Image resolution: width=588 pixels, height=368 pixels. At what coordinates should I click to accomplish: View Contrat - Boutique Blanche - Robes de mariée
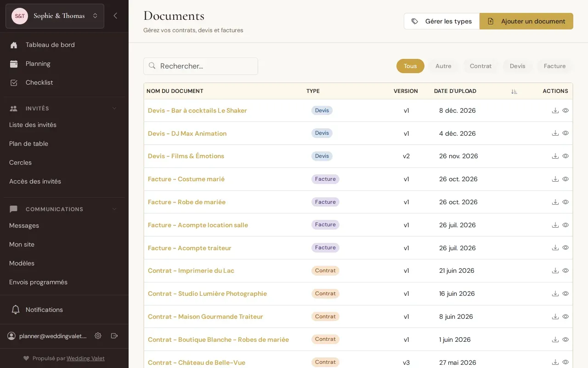[565, 339]
